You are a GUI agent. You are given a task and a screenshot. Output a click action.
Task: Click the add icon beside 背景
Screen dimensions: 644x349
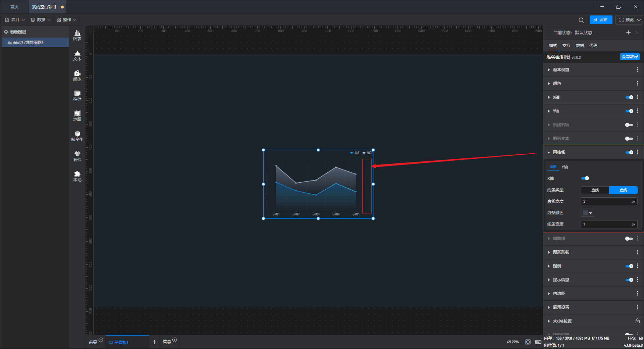[174, 340]
